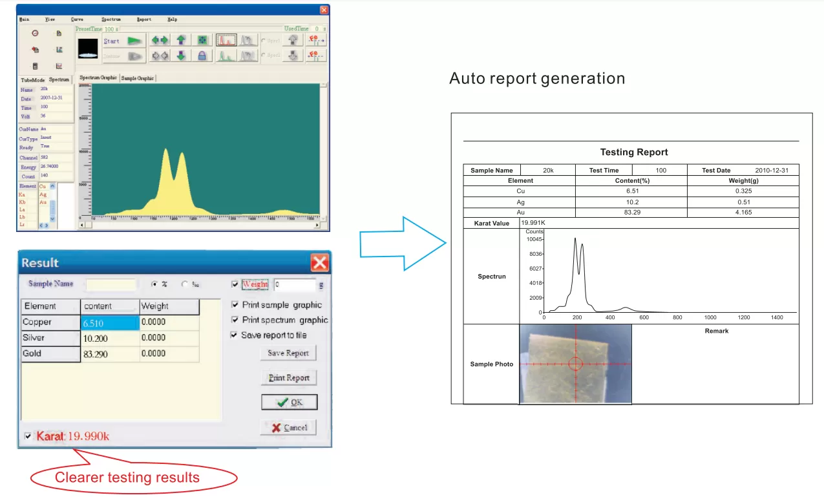This screenshot has width=824, height=504.
Task: Activate the red spectrum peak view icon
Action: [227, 40]
